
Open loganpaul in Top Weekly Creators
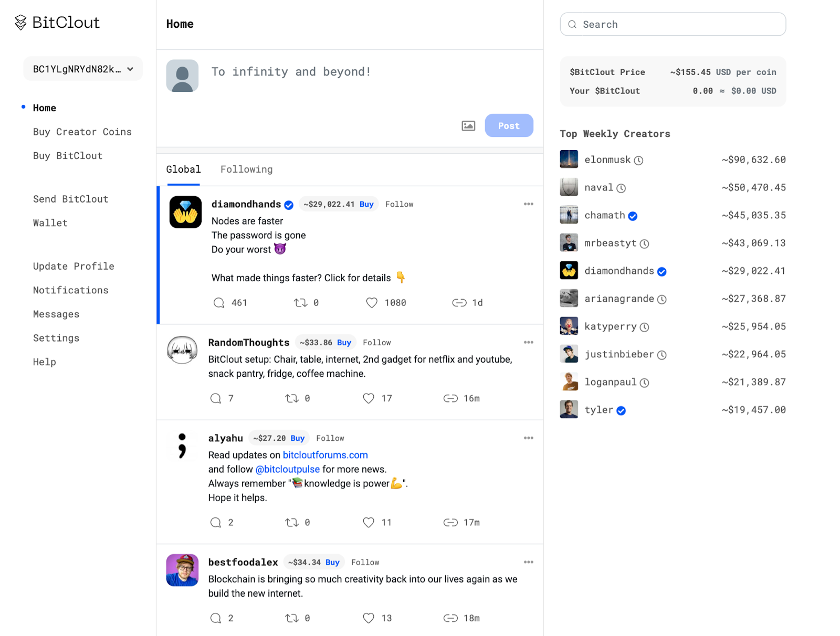click(611, 382)
